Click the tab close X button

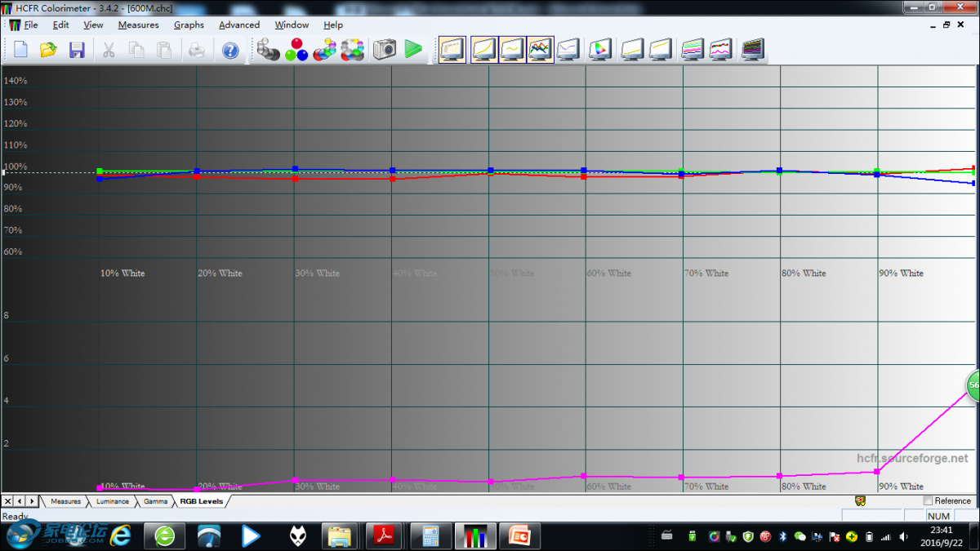pyautogui.click(x=8, y=501)
